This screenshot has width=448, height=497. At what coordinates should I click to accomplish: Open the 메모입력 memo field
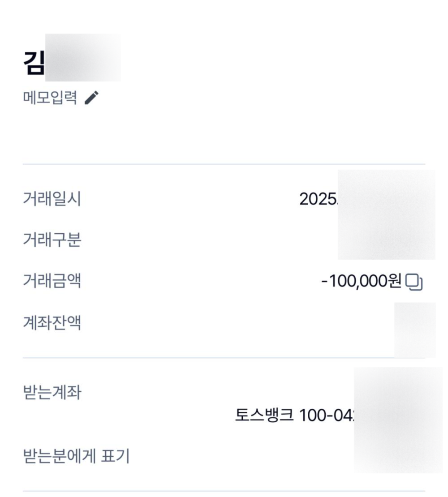[50, 97]
